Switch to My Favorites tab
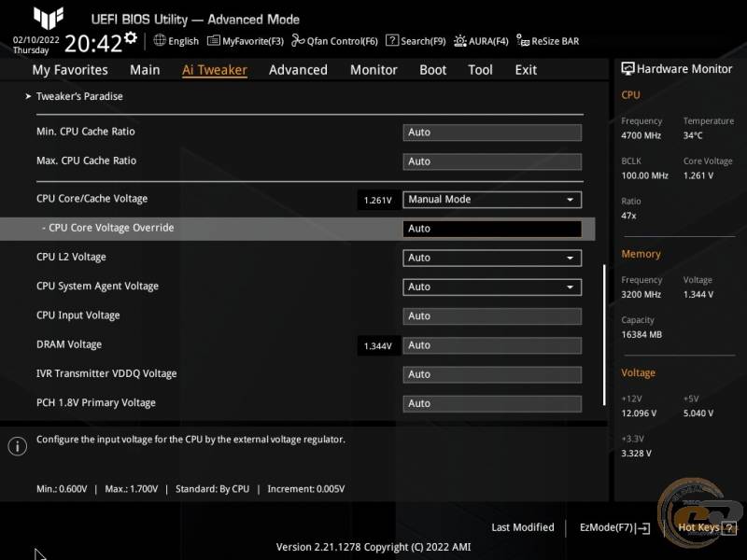Image resolution: width=747 pixels, height=560 pixels. point(70,70)
